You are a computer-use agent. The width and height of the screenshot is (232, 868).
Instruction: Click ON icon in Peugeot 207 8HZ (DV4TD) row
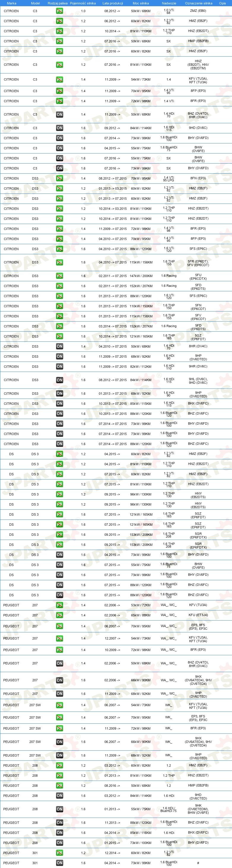coord(59,664)
